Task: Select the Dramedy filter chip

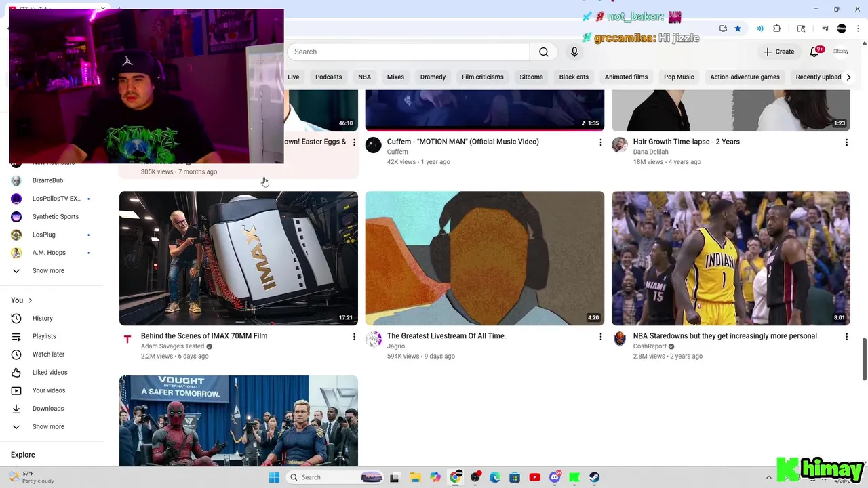Action: (433, 77)
